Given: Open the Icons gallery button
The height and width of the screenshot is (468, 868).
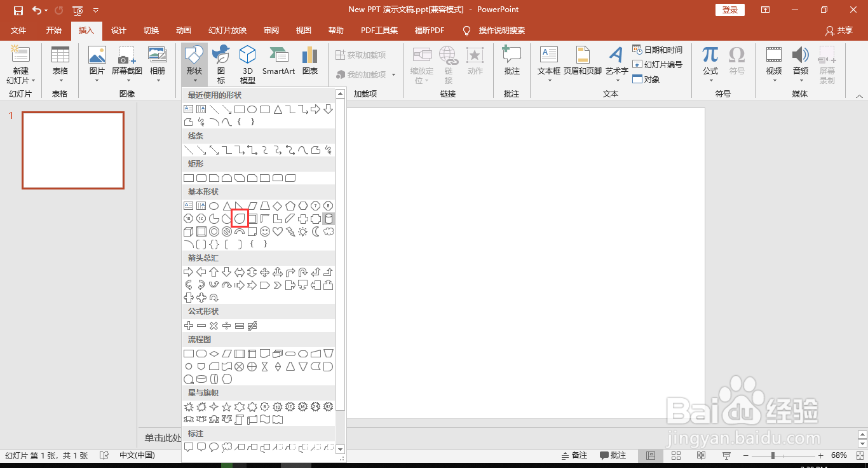Looking at the screenshot, I should (220, 64).
